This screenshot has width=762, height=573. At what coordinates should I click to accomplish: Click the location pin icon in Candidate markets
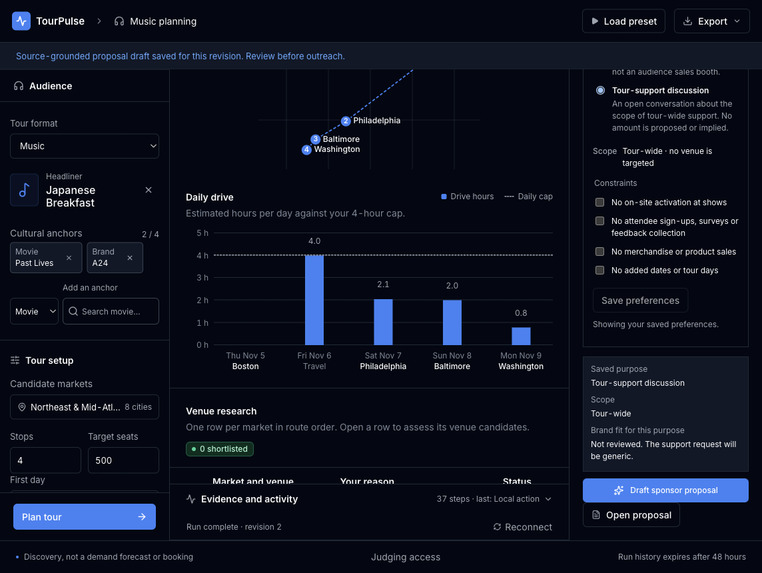(22, 407)
